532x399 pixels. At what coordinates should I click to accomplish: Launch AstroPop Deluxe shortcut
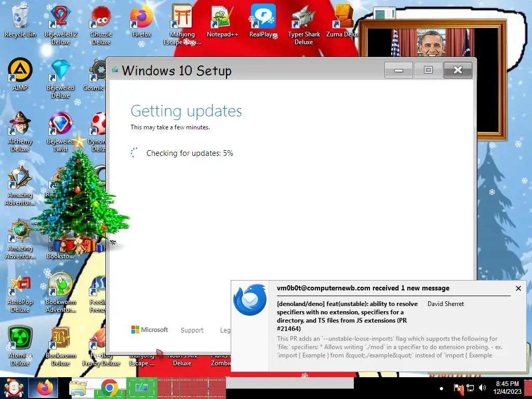click(20, 292)
